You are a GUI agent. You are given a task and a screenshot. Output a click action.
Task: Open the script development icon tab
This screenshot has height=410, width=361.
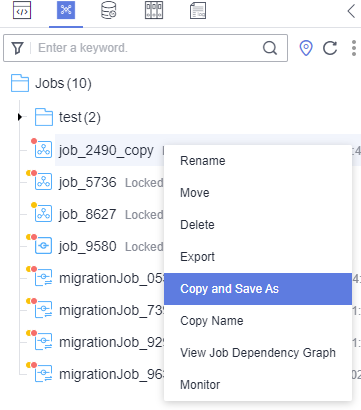pos(22,10)
